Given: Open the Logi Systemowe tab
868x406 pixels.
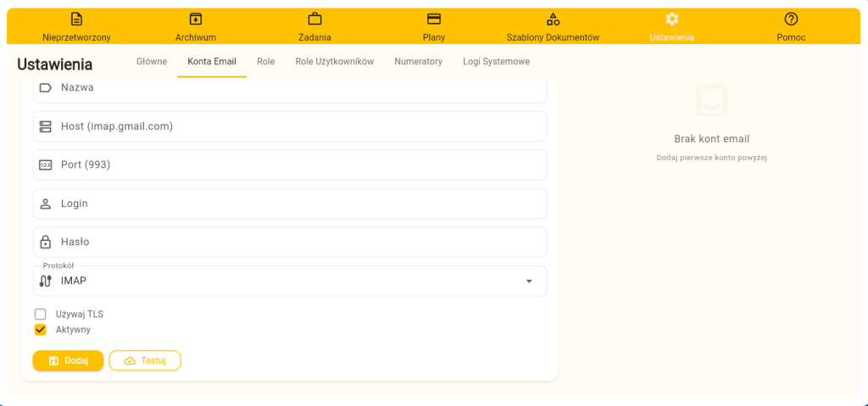Looking at the screenshot, I should [x=496, y=62].
